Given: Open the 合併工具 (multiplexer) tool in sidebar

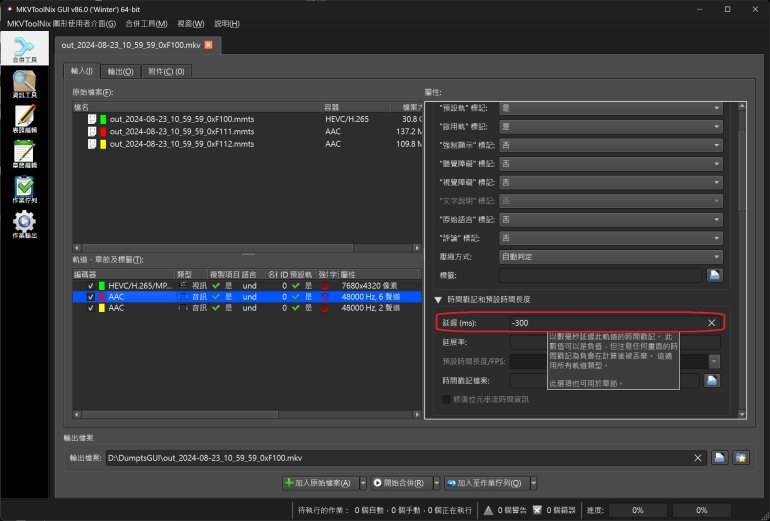Looking at the screenshot, I should pos(25,50).
